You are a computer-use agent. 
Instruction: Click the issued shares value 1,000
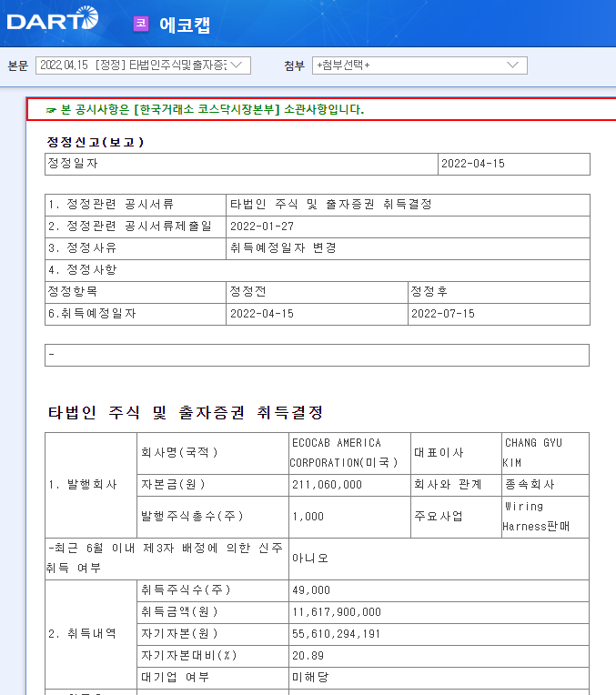308,517
